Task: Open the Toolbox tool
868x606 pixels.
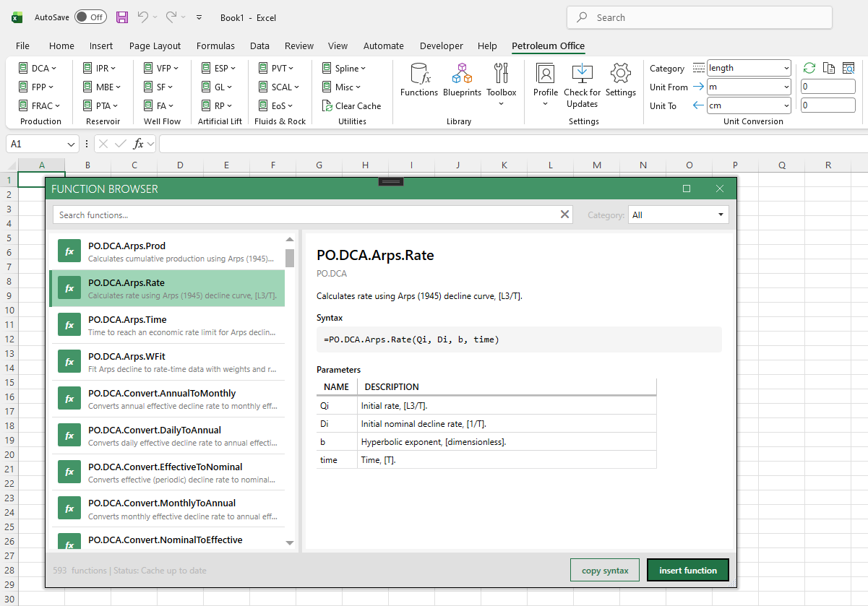Action: click(x=502, y=79)
